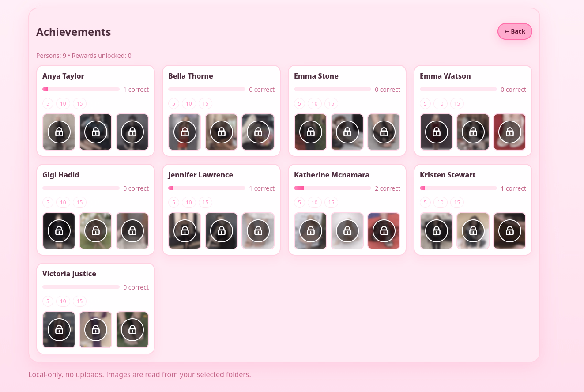Click third lock icon in Victoria Justice card
Screen dimensions: 584x392
pos(132,330)
